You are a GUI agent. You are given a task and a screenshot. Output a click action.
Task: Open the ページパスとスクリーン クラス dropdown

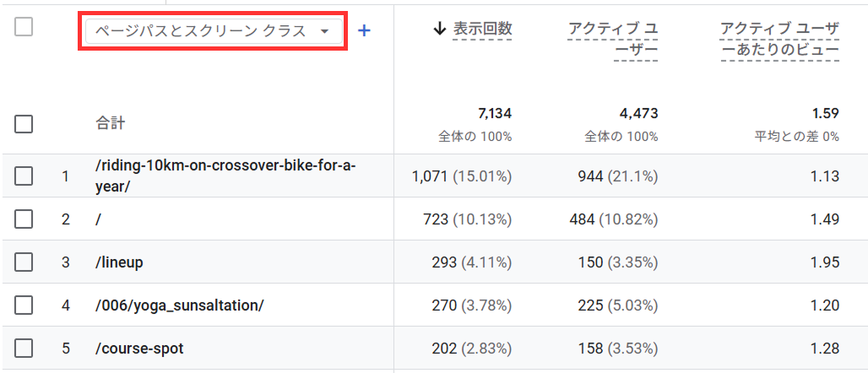coord(213,31)
